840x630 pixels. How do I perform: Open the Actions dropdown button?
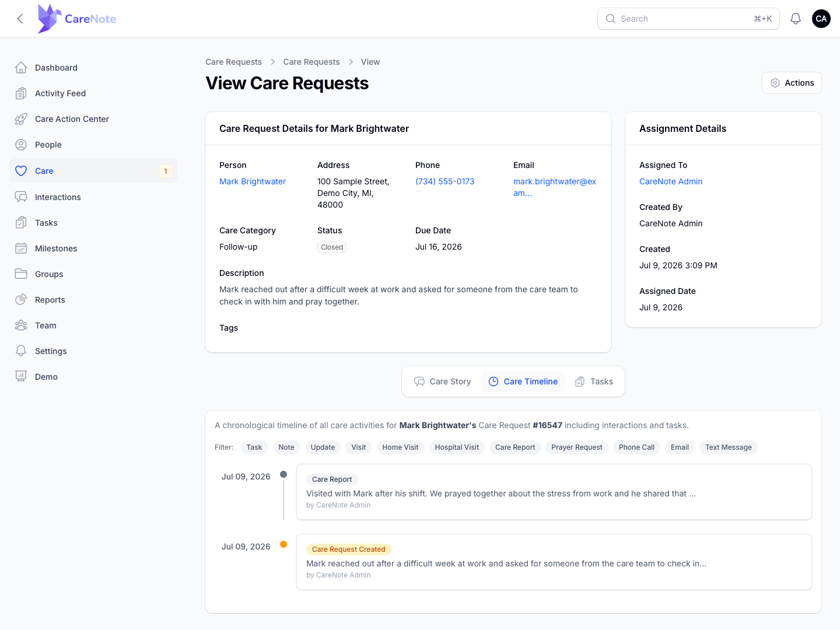click(x=792, y=83)
